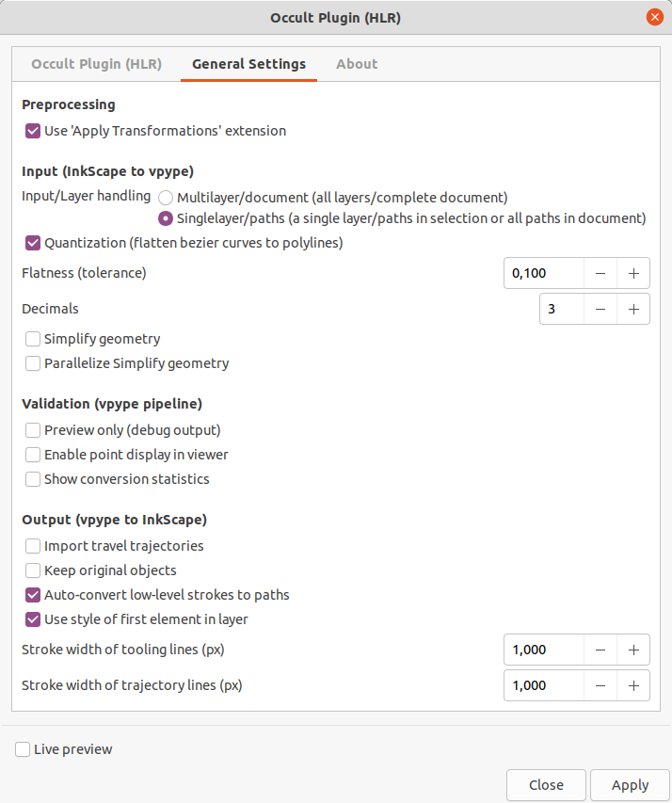The image size is (672, 803).
Task: Open the About tab
Action: (x=357, y=64)
